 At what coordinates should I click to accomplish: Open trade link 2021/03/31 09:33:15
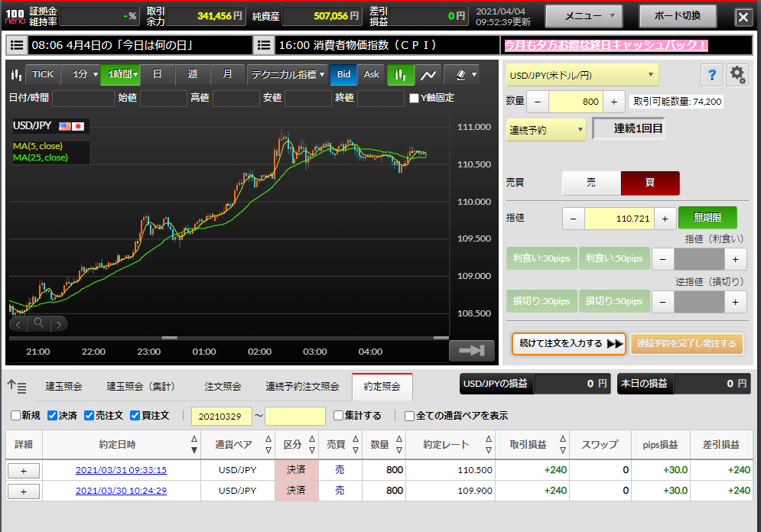(122, 470)
